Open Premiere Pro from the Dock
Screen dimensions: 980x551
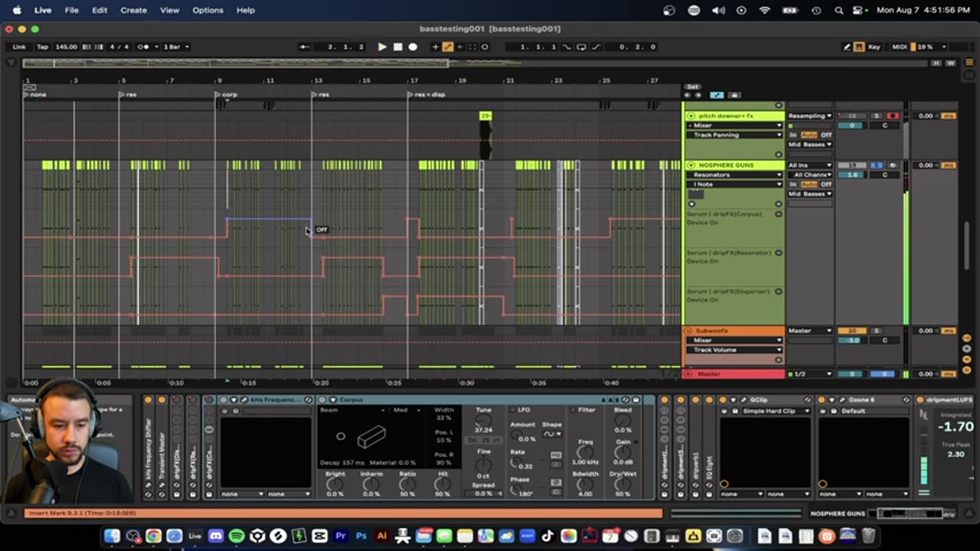pos(341,536)
